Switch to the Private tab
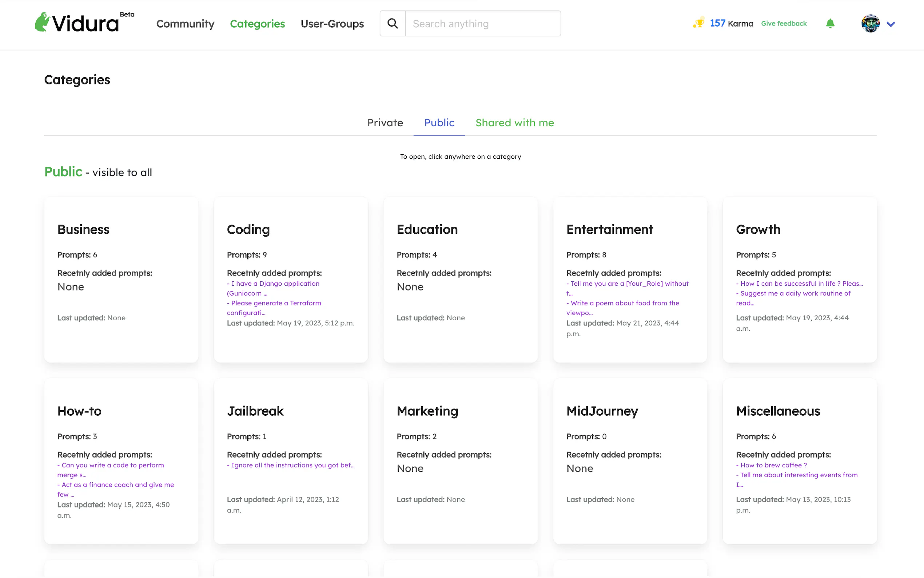 click(385, 123)
